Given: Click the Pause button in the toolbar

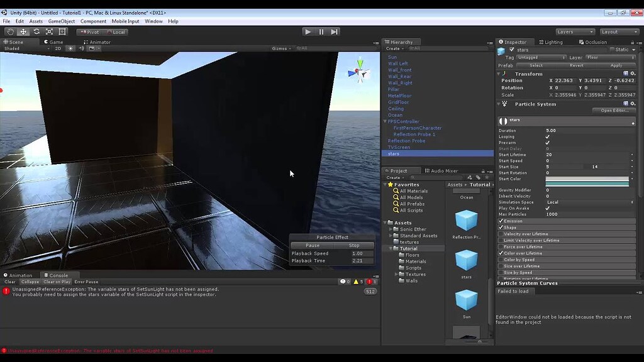Looking at the screenshot, I should (x=321, y=31).
